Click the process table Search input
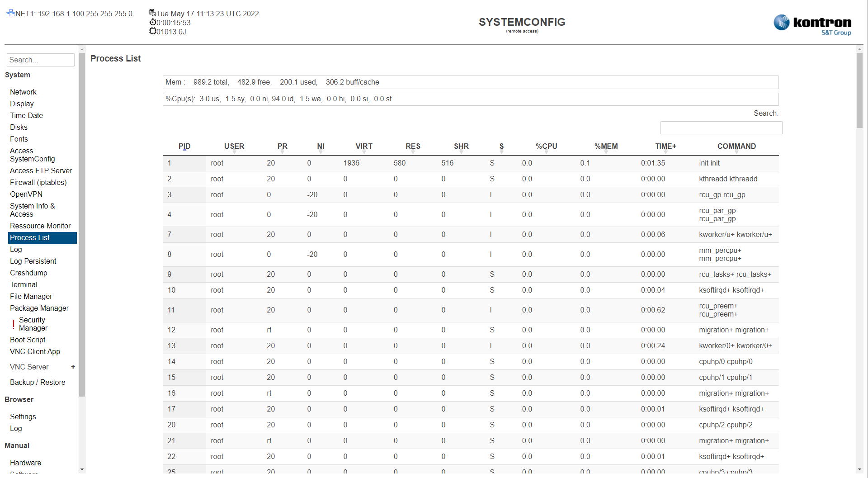The width and height of the screenshot is (868, 478). [x=721, y=128]
